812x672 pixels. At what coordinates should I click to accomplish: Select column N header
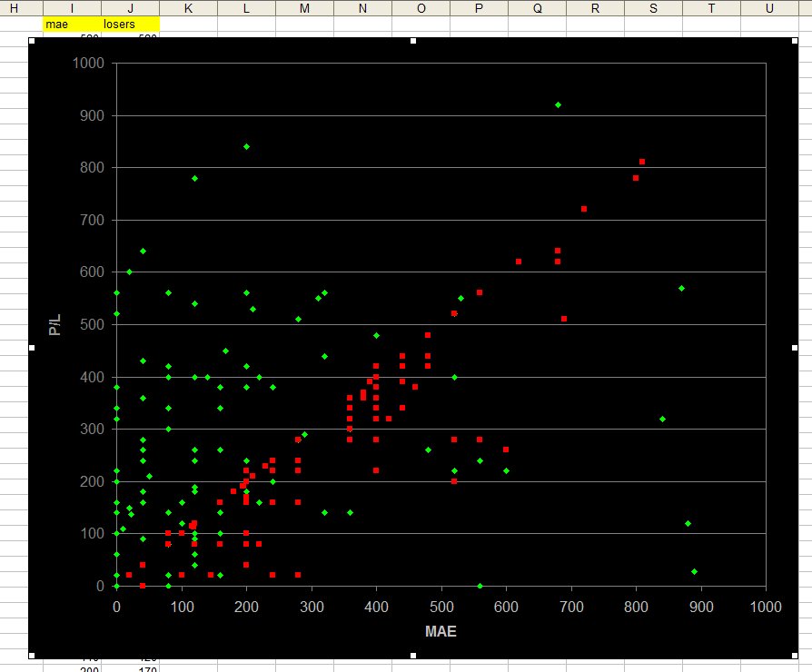coord(362,8)
